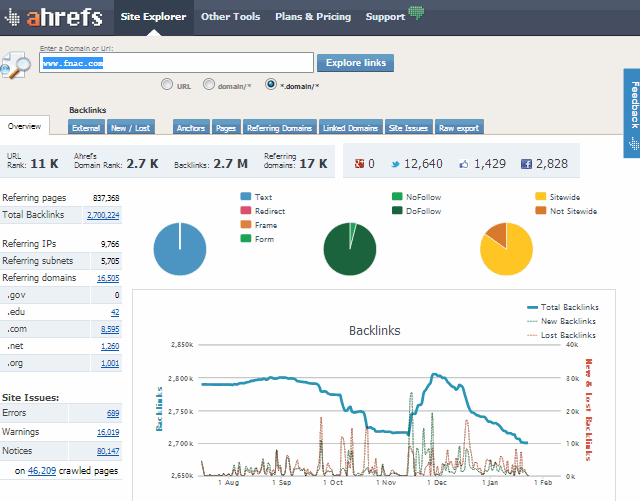Click the orange Frame legend swatch
The height and width of the screenshot is (501, 640).
click(x=246, y=224)
